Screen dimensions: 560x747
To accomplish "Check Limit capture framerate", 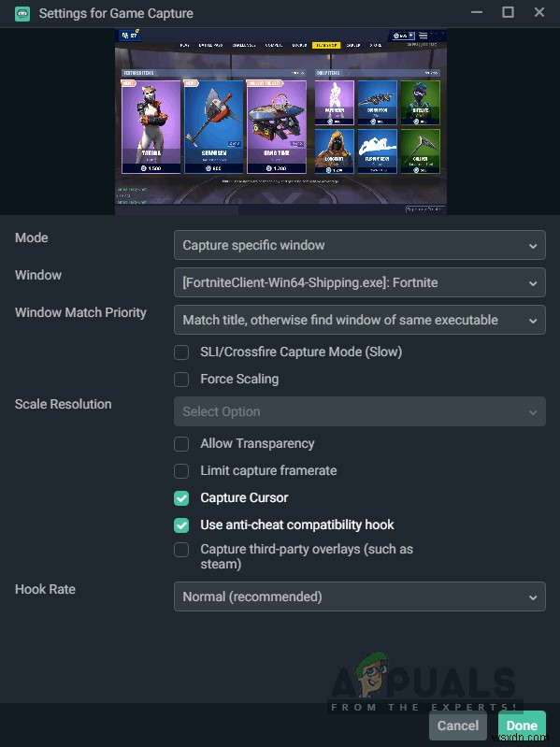I will [x=181, y=471].
